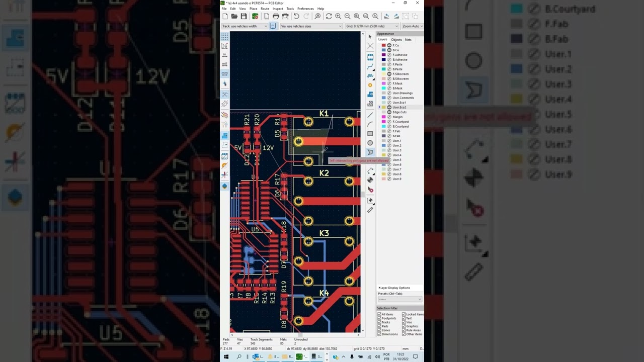This screenshot has height=362, width=644.
Task: Select the Draw circle tool
Action: [x=370, y=143]
